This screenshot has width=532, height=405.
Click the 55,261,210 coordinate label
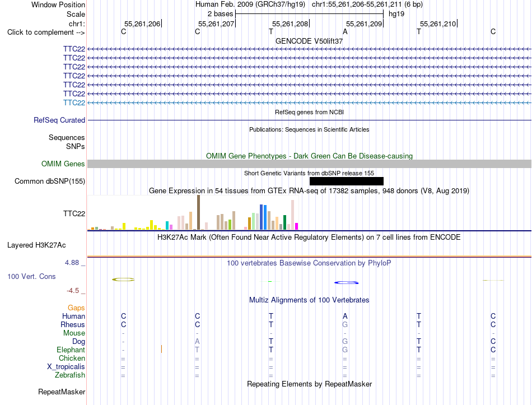click(x=438, y=24)
